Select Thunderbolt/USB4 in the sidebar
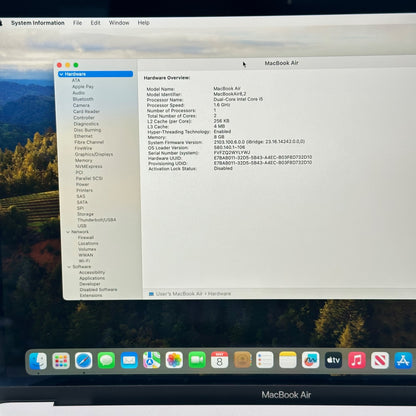 click(x=97, y=220)
